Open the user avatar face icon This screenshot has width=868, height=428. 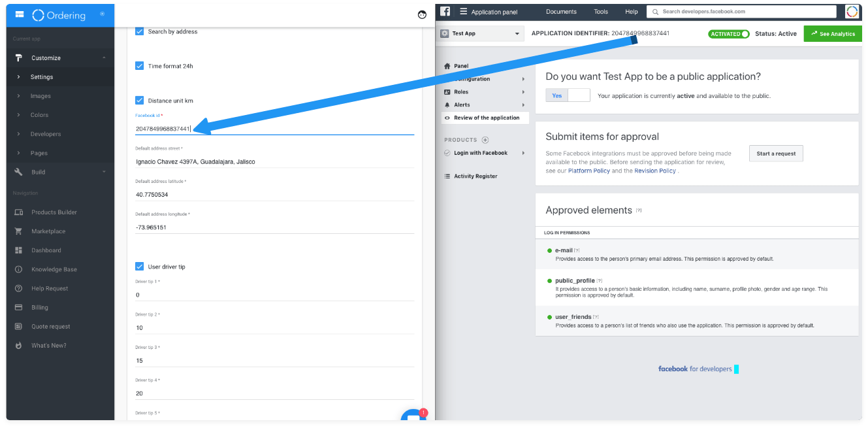pos(422,14)
